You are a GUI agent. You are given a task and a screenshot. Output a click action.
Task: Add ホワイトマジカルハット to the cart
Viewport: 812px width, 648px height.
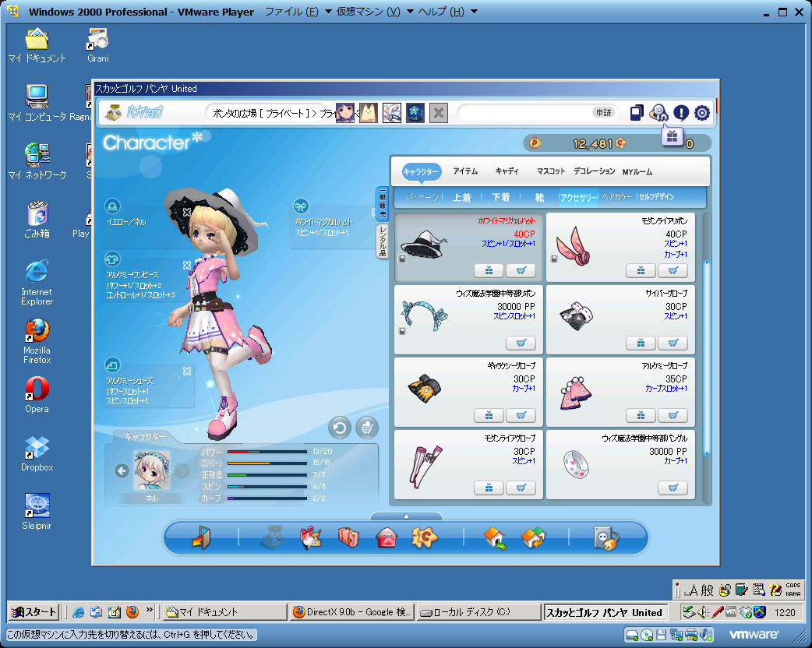point(521,271)
